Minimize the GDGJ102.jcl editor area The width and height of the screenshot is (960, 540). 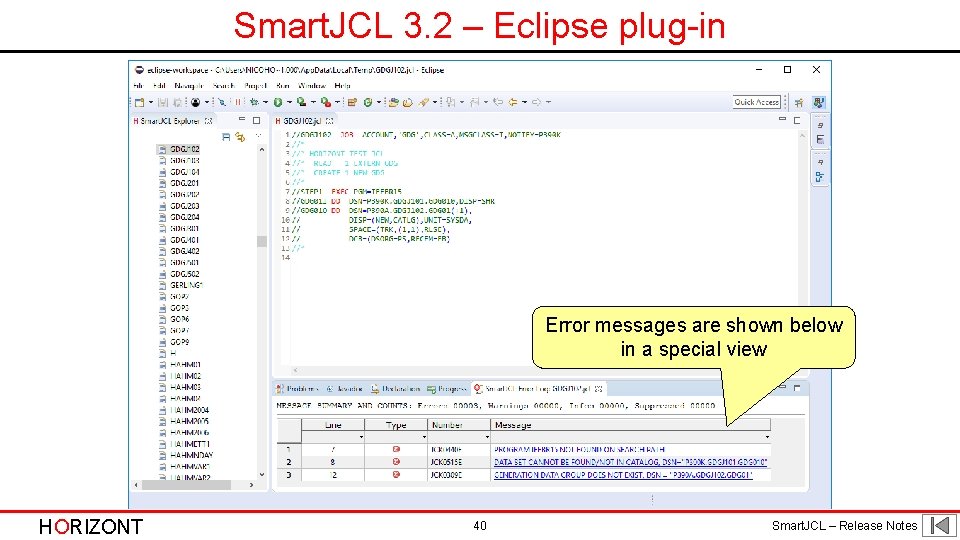(782, 119)
